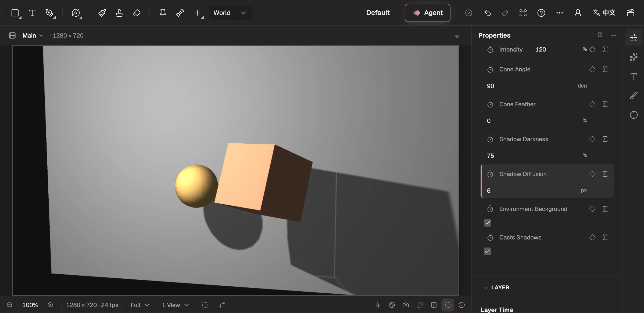The height and width of the screenshot is (313, 644).
Task: Click the checkmark status icon
Action: (x=469, y=13)
